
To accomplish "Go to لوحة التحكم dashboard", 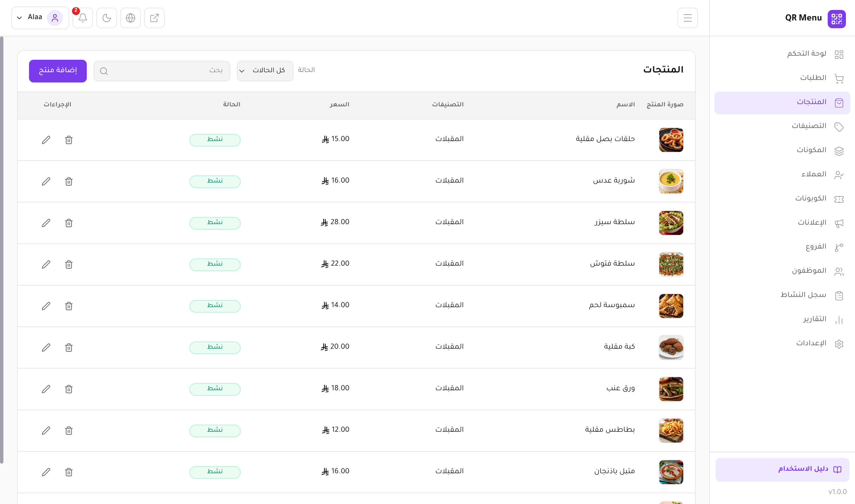I will click(782, 54).
